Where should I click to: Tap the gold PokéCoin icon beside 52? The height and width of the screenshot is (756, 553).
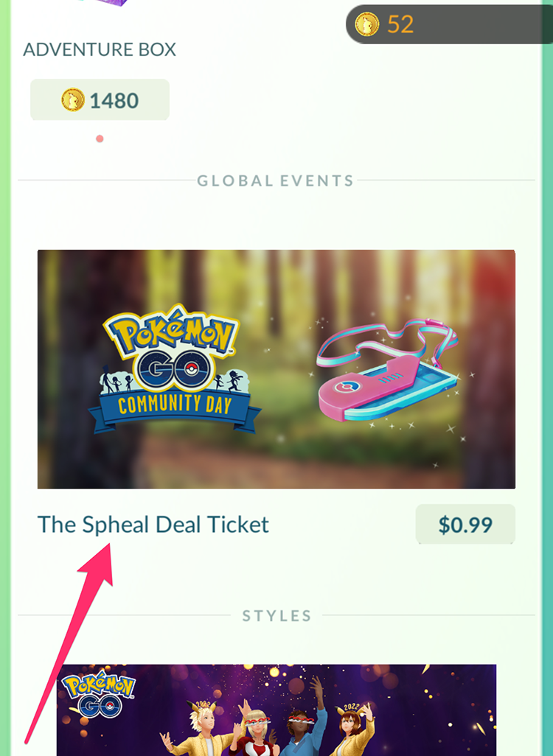click(366, 24)
